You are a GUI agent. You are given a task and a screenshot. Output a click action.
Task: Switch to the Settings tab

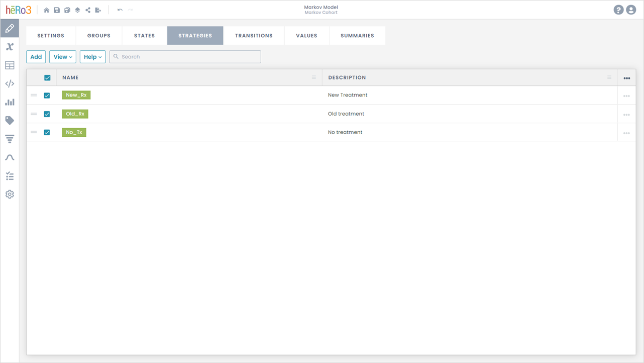point(51,36)
